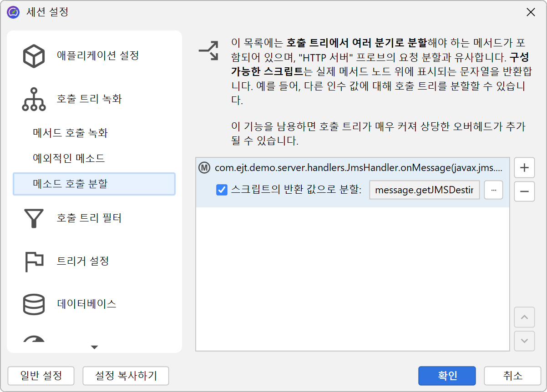The width and height of the screenshot is (547, 392).
Task: Click the 호출 트리 녹화 tree icon
Action: (x=34, y=99)
